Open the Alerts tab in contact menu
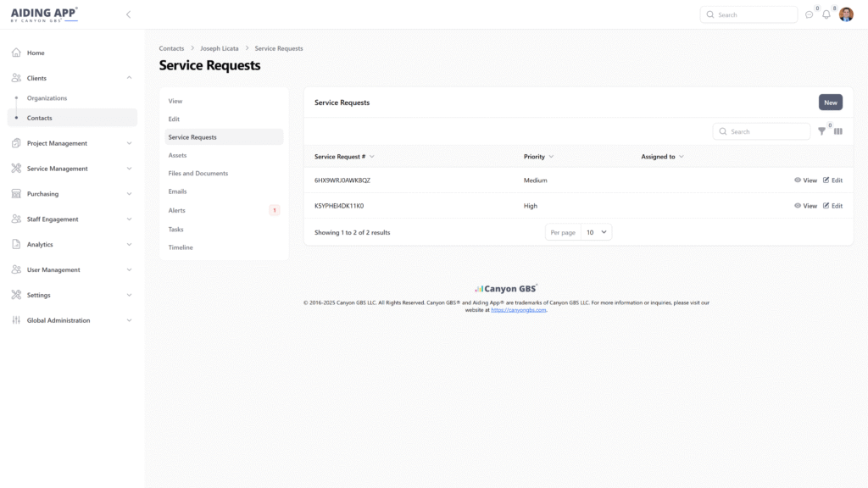The image size is (868, 488). coord(176,210)
